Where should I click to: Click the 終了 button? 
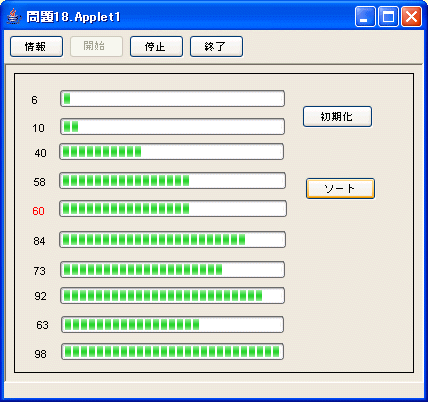pos(216,47)
